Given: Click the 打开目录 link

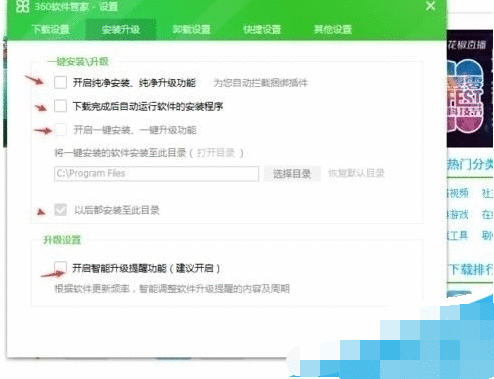Looking at the screenshot, I should point(216,153).
